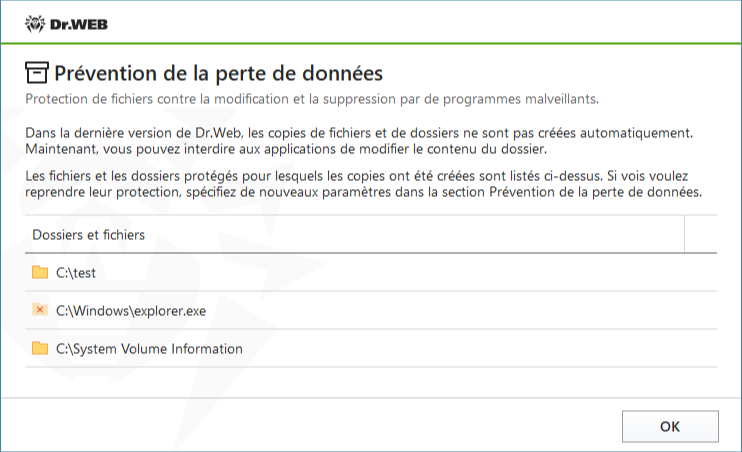Screen dimensions: 742x452
Task: Select the System Volume Information folder icon
Action: point(40,348)
